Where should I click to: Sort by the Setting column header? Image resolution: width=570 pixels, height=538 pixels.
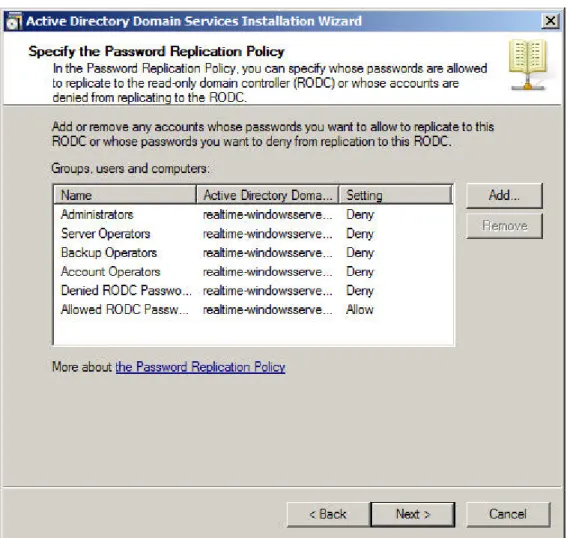click(x=396, y=195)
